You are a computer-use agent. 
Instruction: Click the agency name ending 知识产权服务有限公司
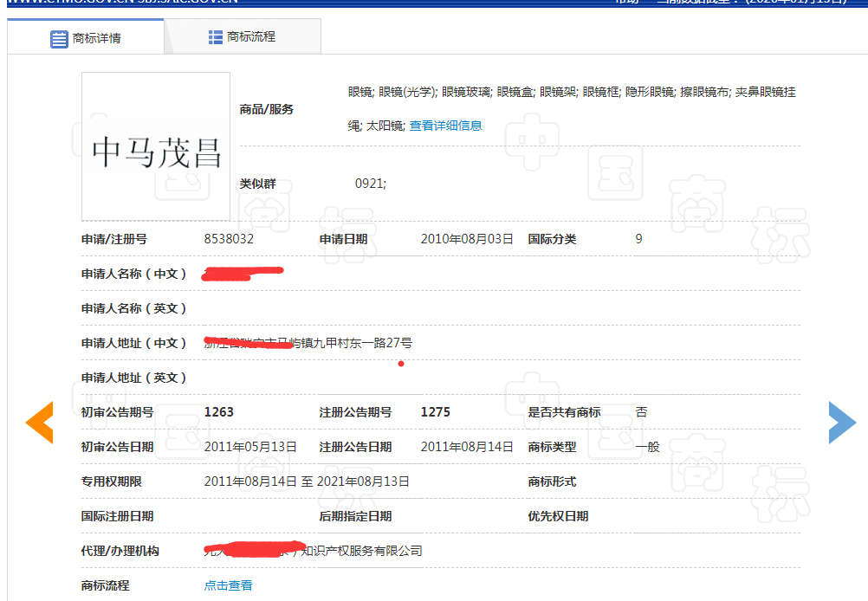tap(360, 551)
